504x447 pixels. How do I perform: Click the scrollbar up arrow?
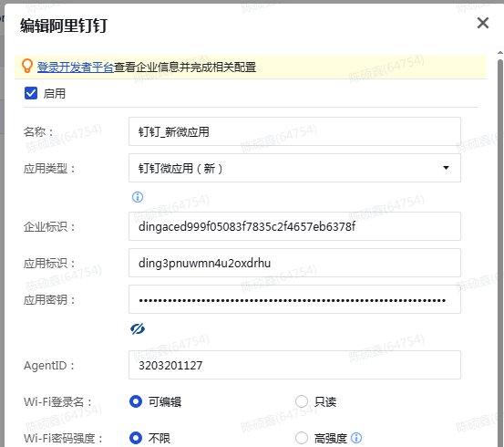500,52
